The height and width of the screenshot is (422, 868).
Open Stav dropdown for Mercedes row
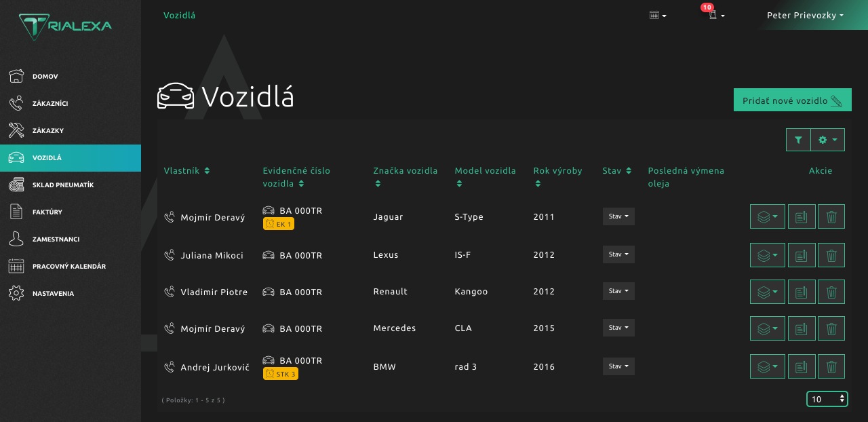click(618, 328)
